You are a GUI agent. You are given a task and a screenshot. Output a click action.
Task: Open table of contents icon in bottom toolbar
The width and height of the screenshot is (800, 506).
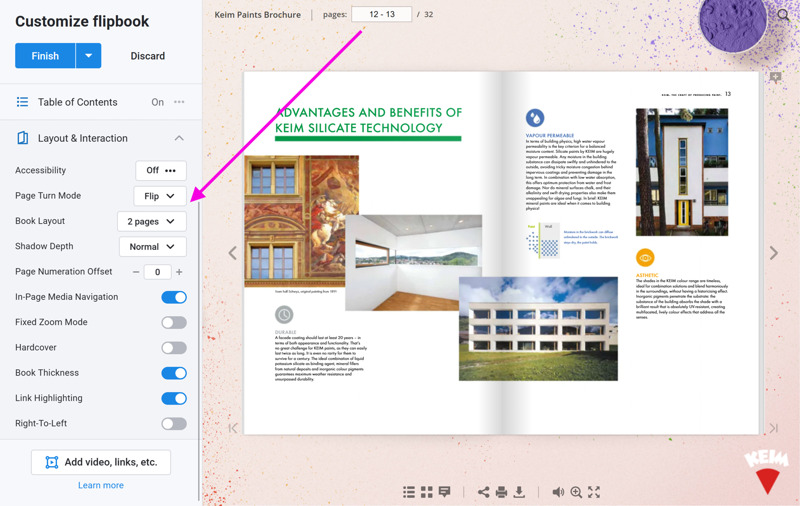[409, 492]
